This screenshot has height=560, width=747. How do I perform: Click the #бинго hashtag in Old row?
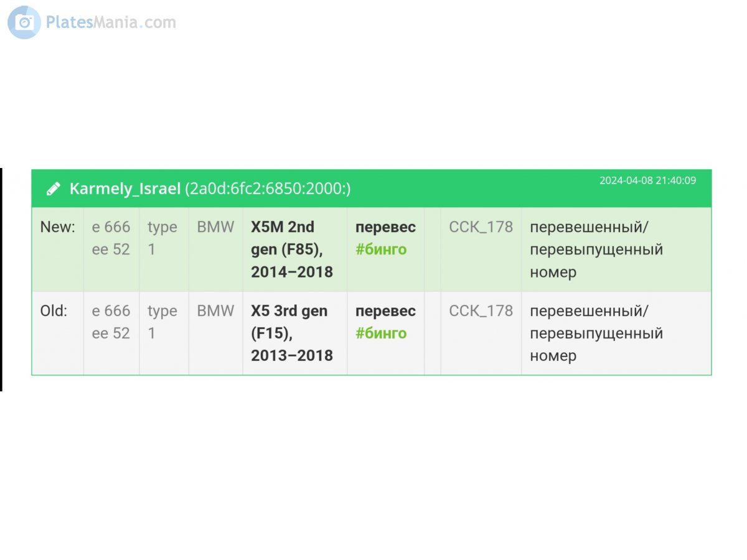[x=381, y=334]
